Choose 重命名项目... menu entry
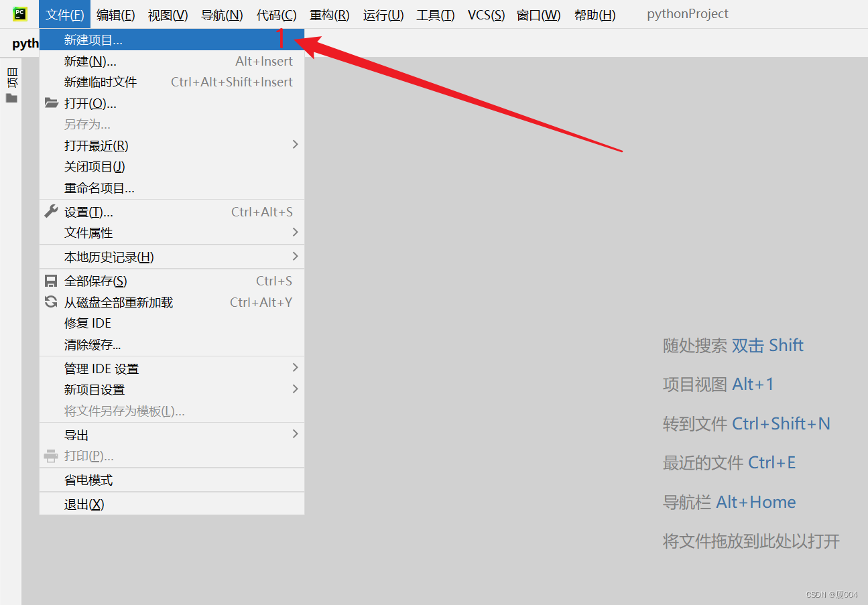 tap(172, 188)
